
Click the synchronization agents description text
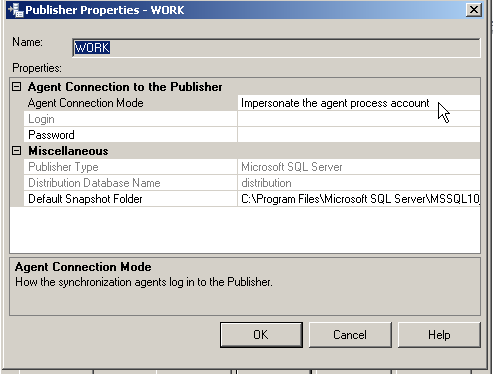[144, 282]
